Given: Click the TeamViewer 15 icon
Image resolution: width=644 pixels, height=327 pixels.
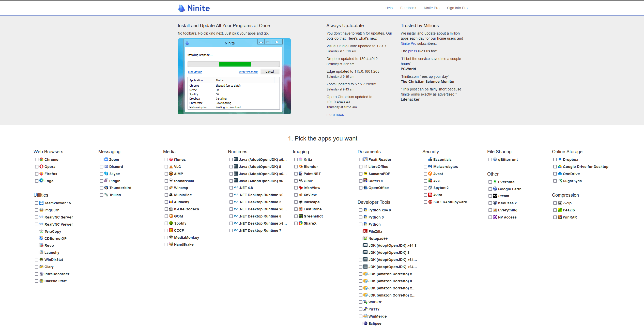Looking at the screenshot, I should click(x=41, y=203).
